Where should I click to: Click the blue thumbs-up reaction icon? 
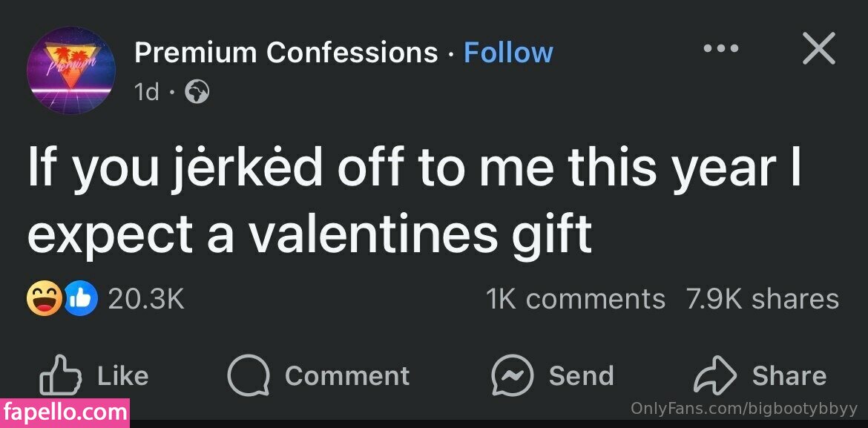pos(82,299)
